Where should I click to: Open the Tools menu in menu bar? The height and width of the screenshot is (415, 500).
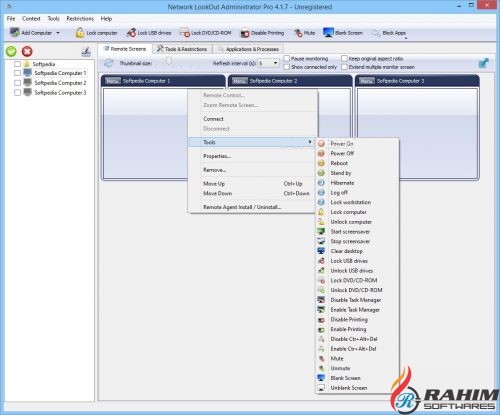pyautogui.click(x=53, y=18)
